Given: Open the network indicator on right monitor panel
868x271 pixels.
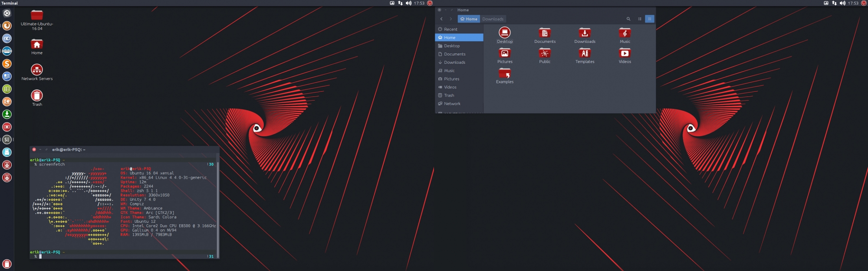Looking at the screenshot, I should 834,3.
